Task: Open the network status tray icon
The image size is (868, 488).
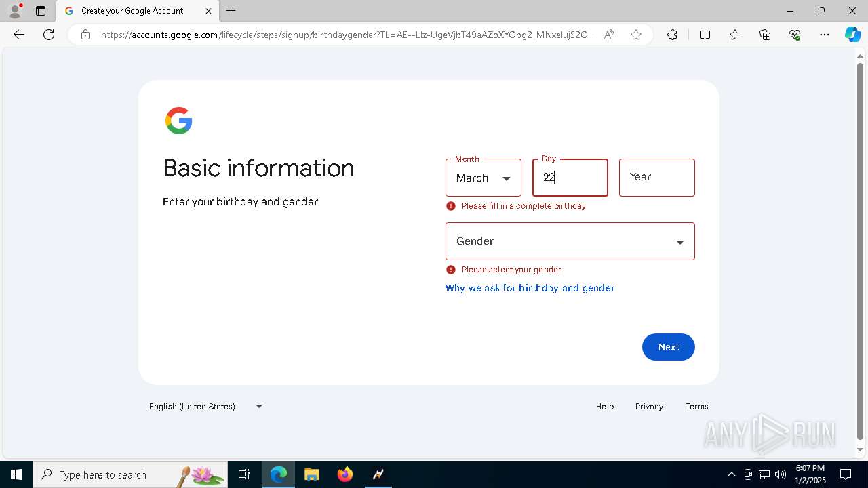Action: click(764, 474)
